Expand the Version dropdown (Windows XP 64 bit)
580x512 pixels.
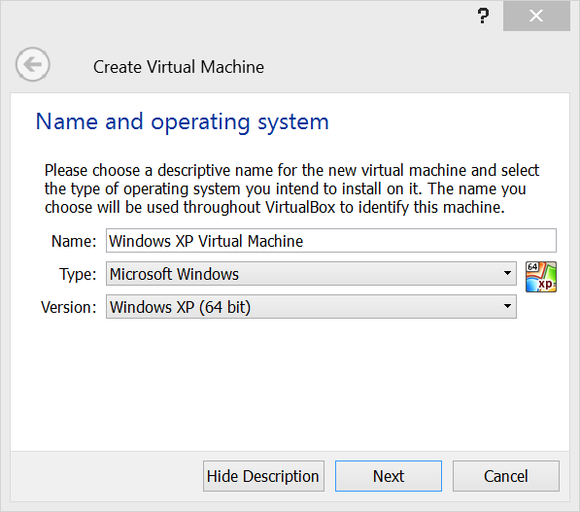(311, 307)
